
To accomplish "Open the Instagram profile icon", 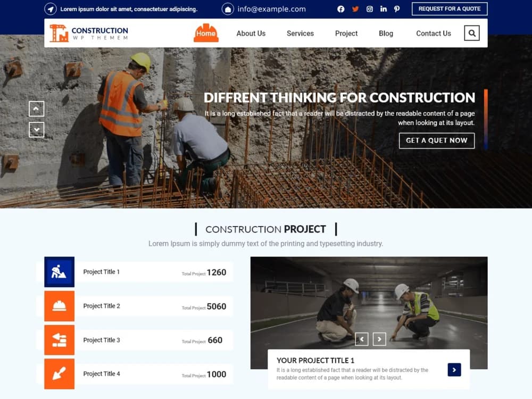I will [x=369, y=9].
